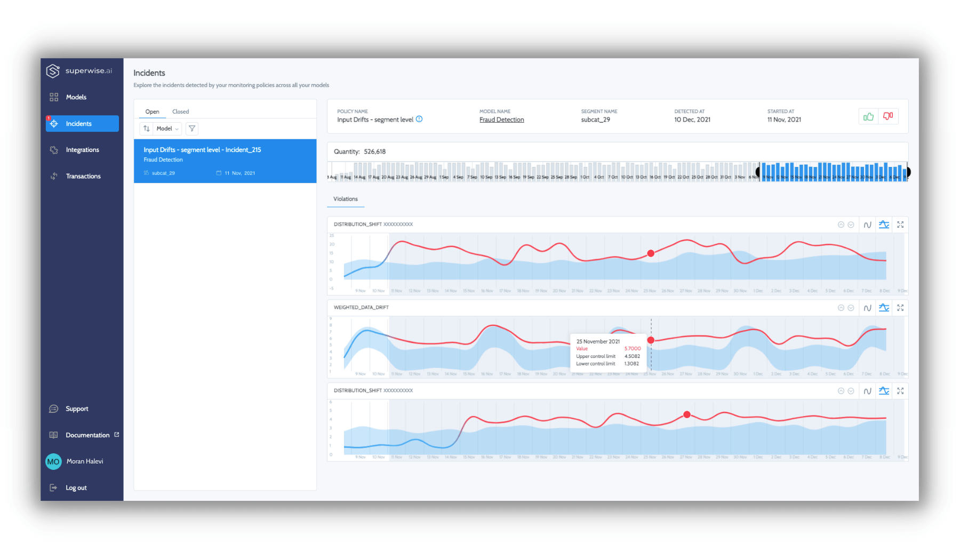Open Support from the sidebar
Screen dimensions: 960x560
(x=77, y=409)
